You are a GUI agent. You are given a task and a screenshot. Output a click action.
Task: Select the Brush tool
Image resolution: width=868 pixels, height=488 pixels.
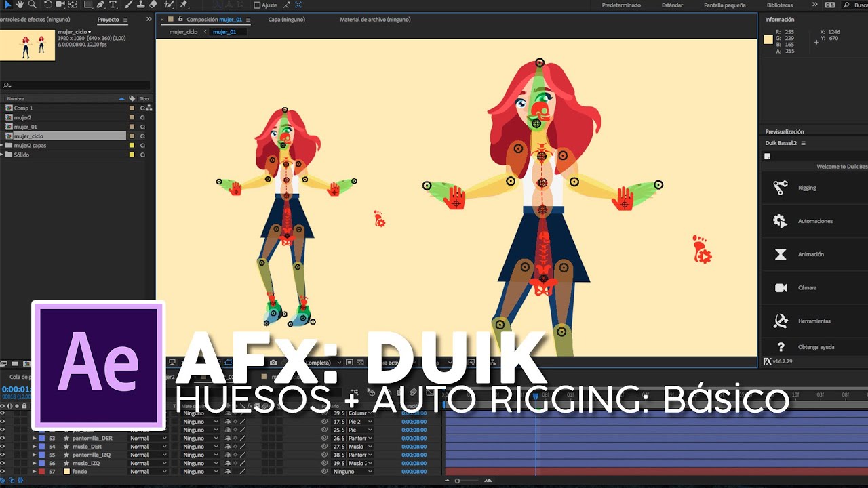pos(127,5)
